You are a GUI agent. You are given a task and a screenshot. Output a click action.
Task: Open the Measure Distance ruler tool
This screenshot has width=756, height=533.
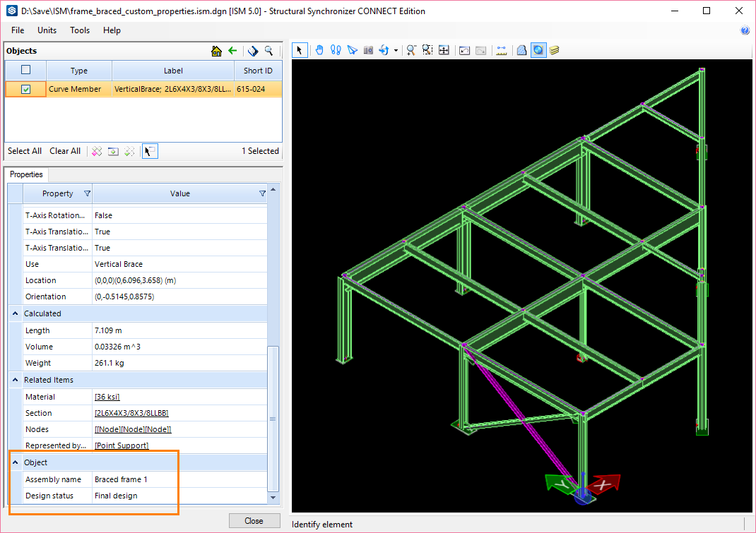pos(502,50)
